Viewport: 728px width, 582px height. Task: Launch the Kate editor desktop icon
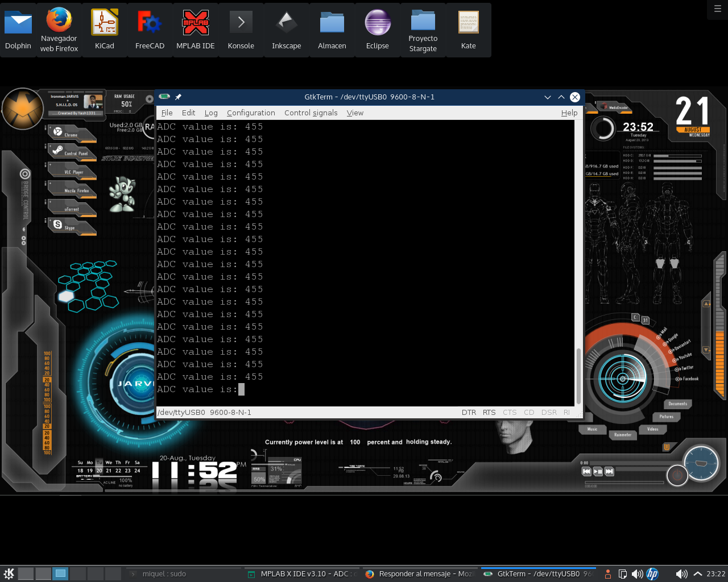[x=469, y=30]
